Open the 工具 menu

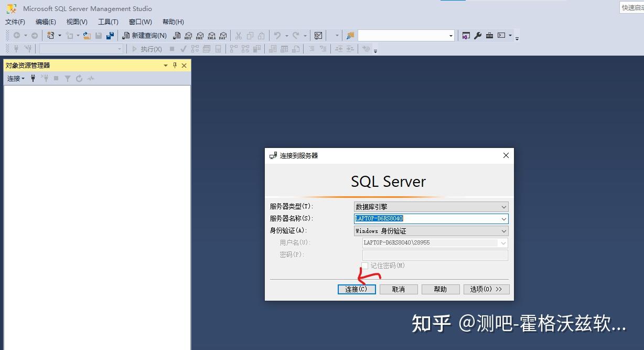pos(108,22)
